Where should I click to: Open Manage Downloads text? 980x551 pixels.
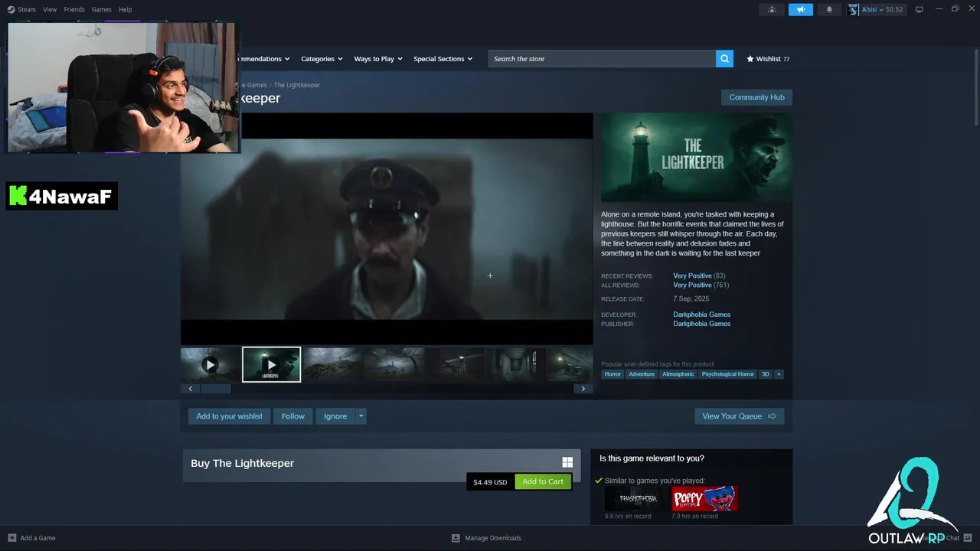493,538
